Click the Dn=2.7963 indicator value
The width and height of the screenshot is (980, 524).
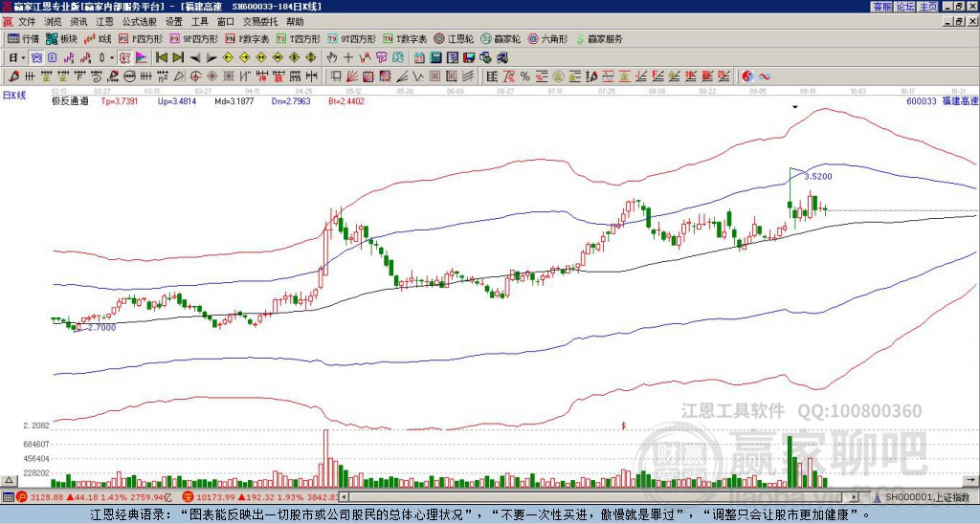[291, 100]
